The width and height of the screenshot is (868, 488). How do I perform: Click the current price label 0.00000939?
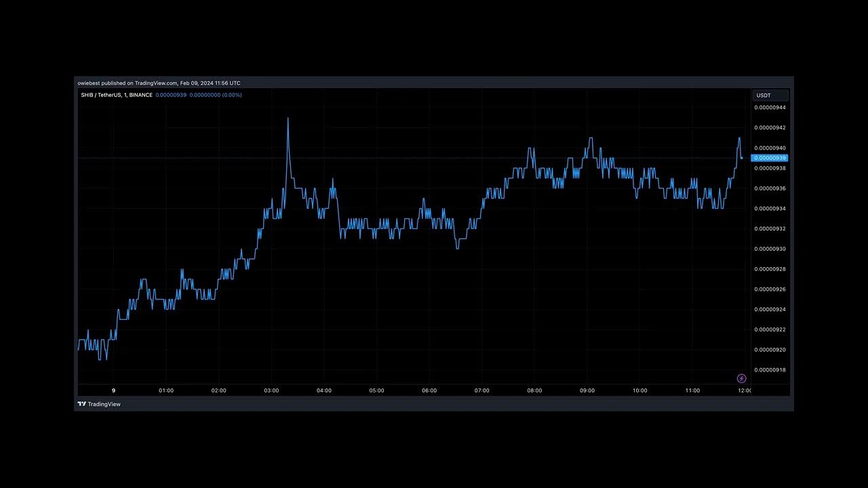770,158
